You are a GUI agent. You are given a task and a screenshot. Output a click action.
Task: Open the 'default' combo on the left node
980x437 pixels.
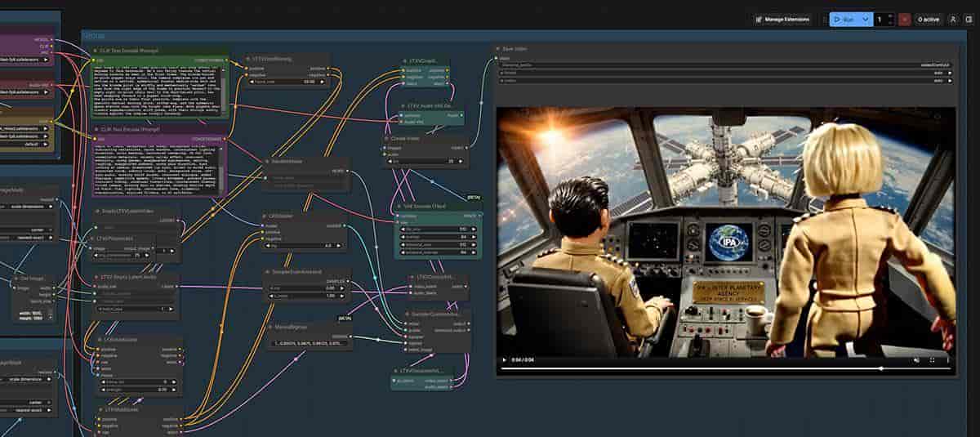point(25,144)
